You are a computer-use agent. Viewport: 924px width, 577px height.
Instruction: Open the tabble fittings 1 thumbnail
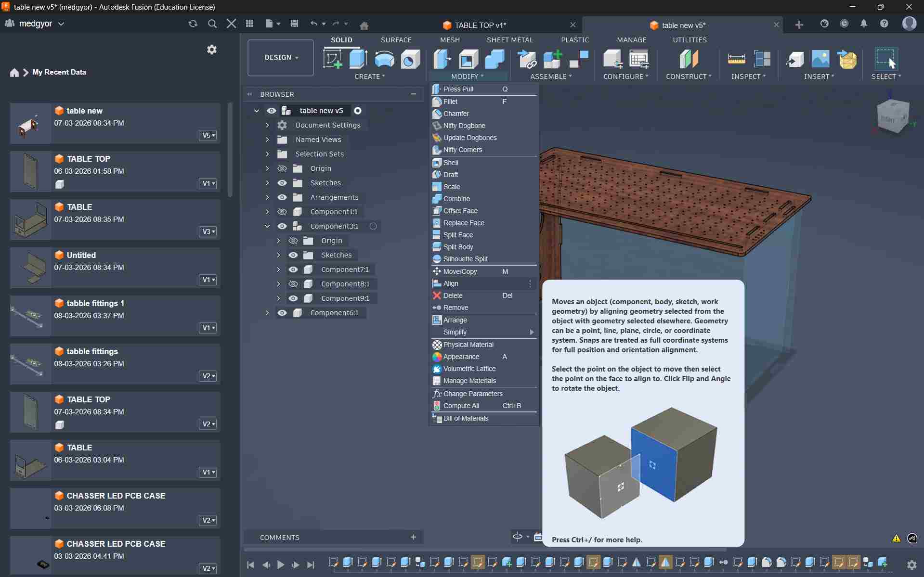point(30,316)
